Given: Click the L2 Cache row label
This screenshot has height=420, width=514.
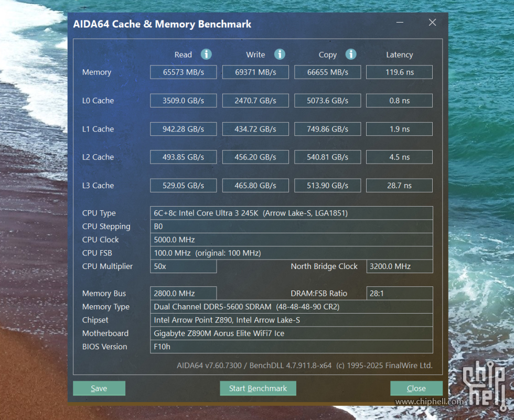Looking at the screenshot, I should [98, 157].
